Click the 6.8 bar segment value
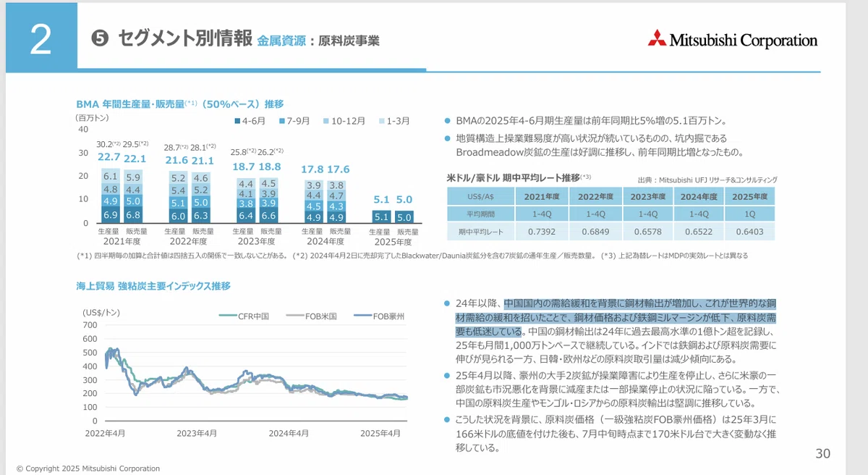This screenshot has height=475, width=868. [x=133, y=215]
